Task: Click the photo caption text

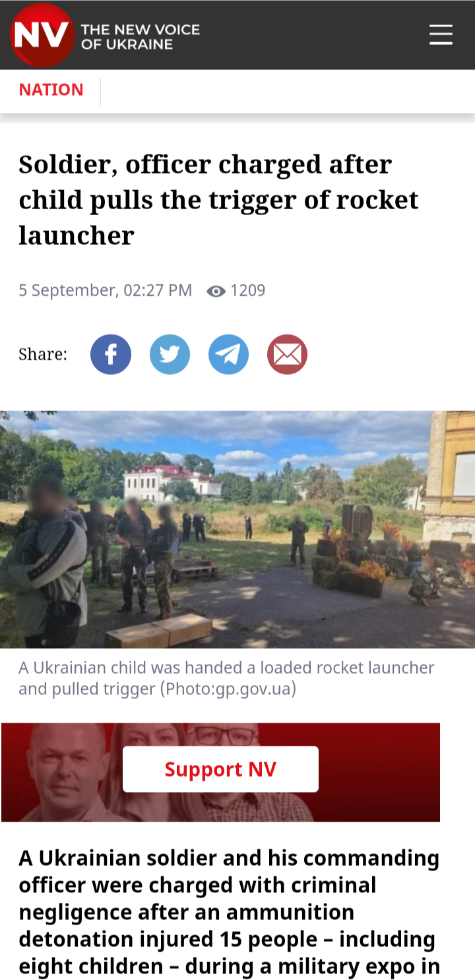Action: 226,678
